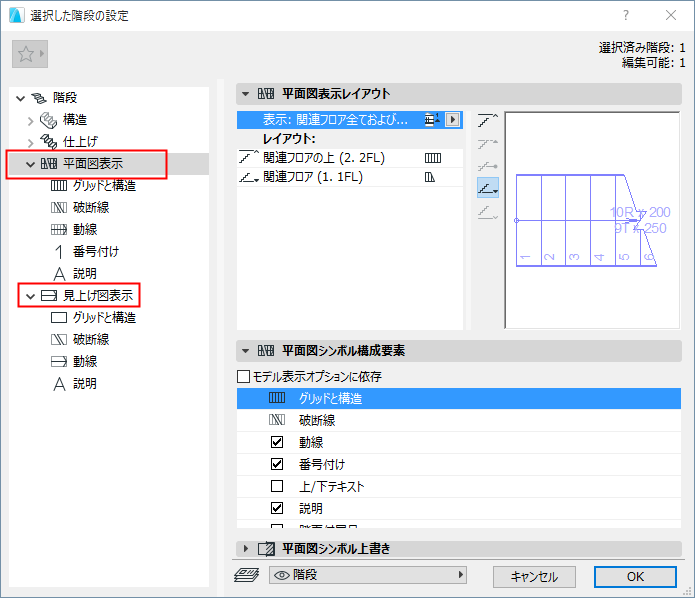Select 構造 in the settings tree

[75, 120]
